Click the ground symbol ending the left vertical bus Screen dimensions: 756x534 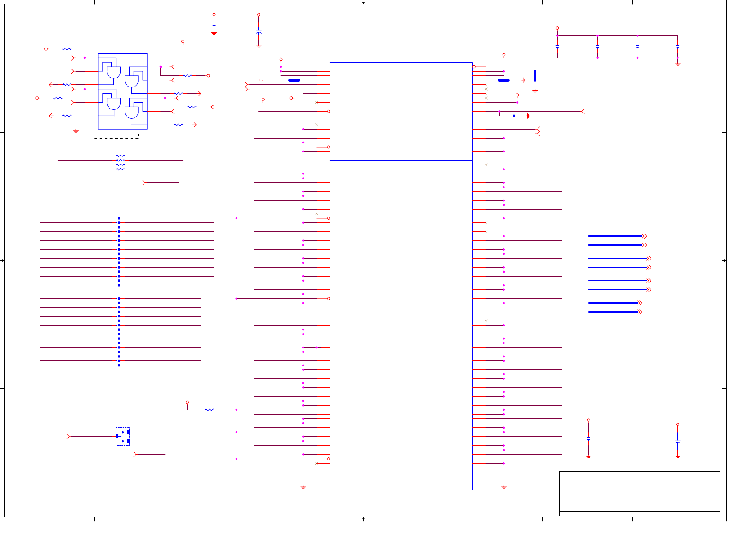(x=303, y=487)
